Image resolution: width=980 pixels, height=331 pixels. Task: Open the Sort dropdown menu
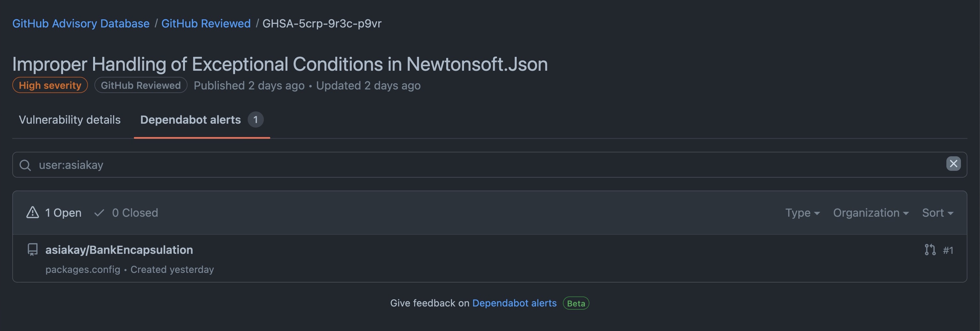pos(937,212)
